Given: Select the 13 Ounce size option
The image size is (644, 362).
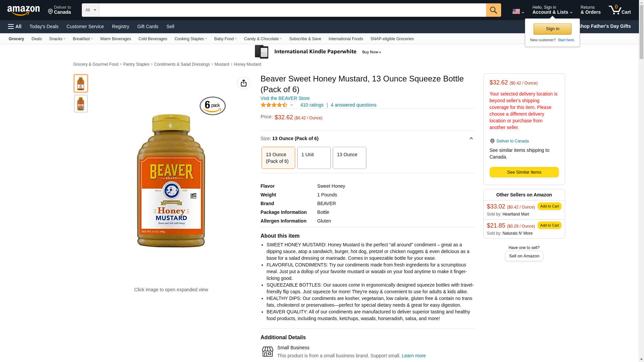Looking at the screenshot, I should [x=350, y=158].
